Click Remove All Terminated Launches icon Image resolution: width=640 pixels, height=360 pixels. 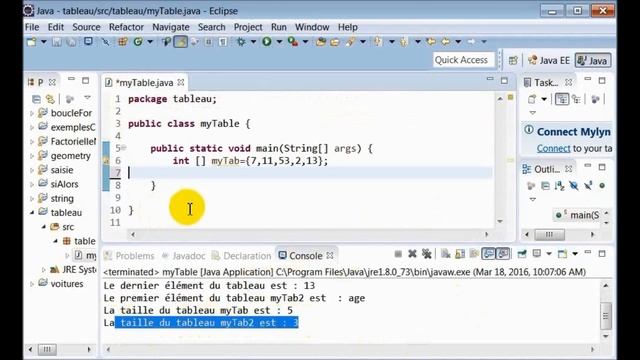point(427,254)
